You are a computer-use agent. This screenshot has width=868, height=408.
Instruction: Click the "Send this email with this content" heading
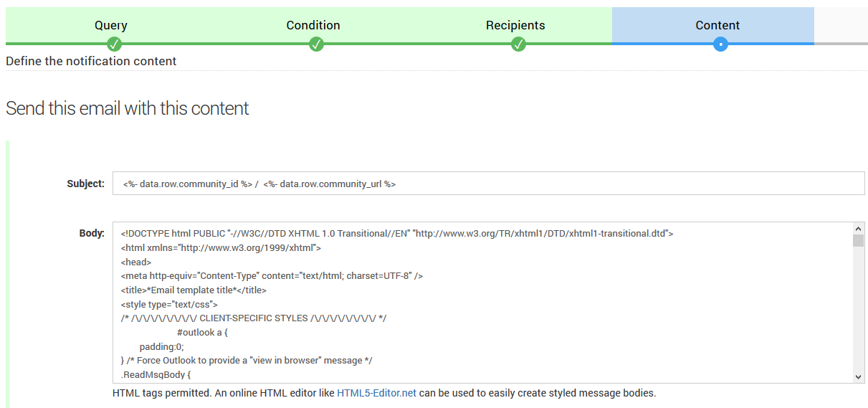128,108
